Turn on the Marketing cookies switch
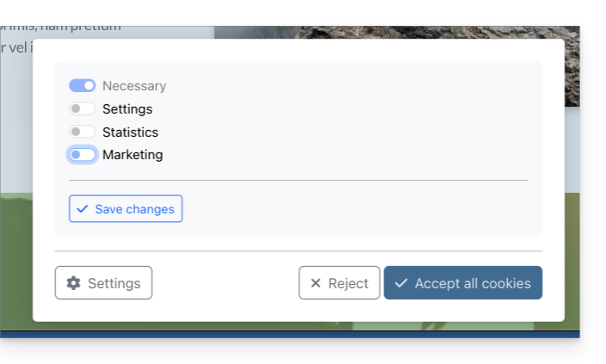 pyautogui.click(x=83, y=155)
